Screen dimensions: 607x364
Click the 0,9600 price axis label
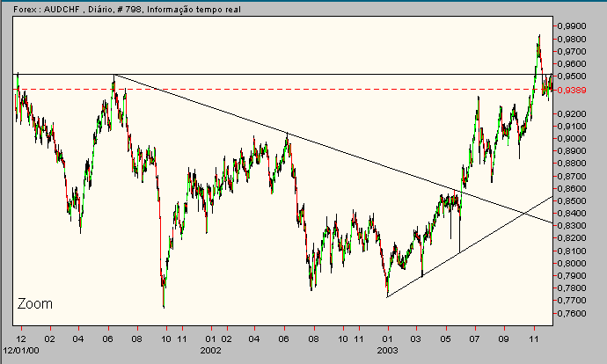tap(572, 64)
